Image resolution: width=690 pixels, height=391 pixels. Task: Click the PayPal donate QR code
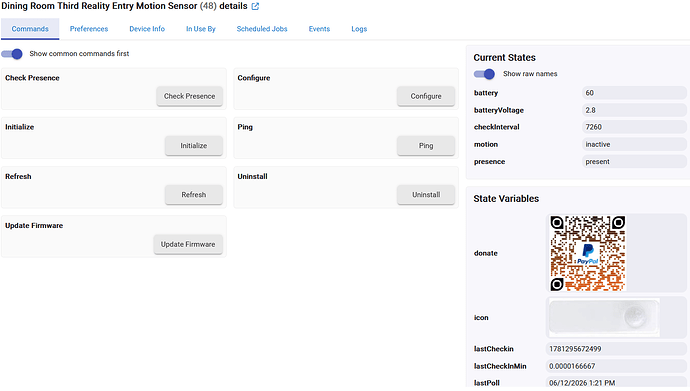coord(588,253)
